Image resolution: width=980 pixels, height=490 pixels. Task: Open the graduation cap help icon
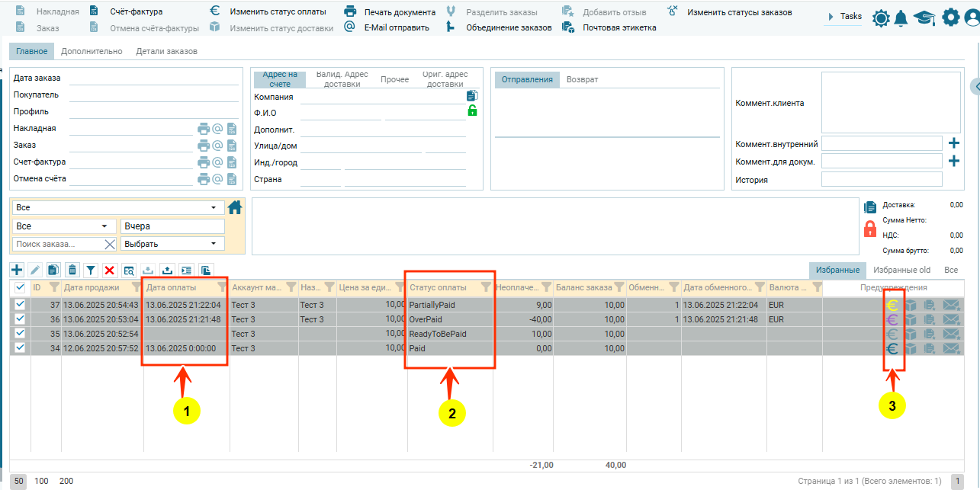(x=924, y=18)
